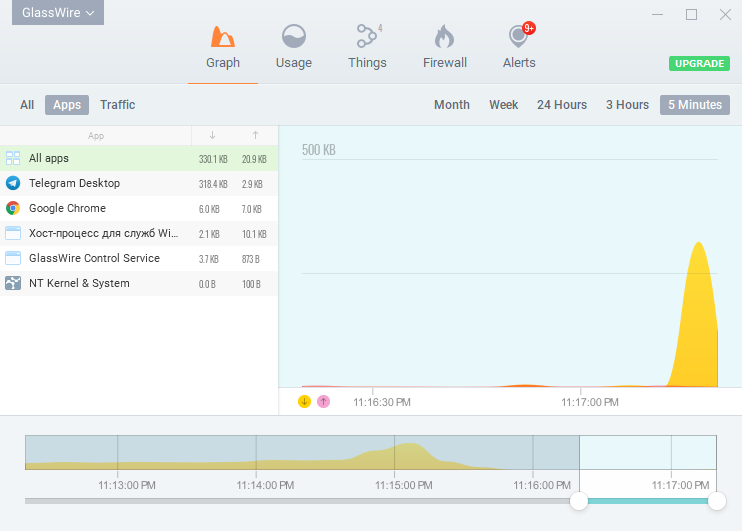Sort by the upload arrow column
The width and height of the screenshot is (742, 531).
tap(255, 135)
